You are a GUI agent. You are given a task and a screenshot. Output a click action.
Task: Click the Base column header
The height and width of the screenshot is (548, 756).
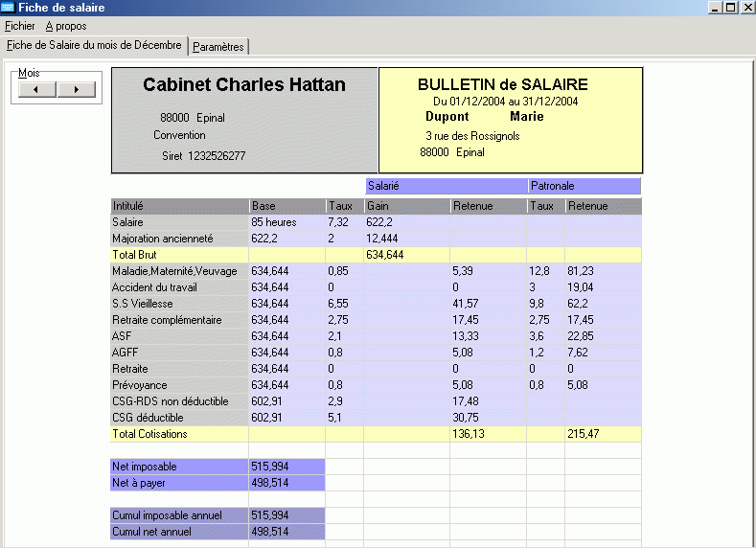click(x=287, y=206)
